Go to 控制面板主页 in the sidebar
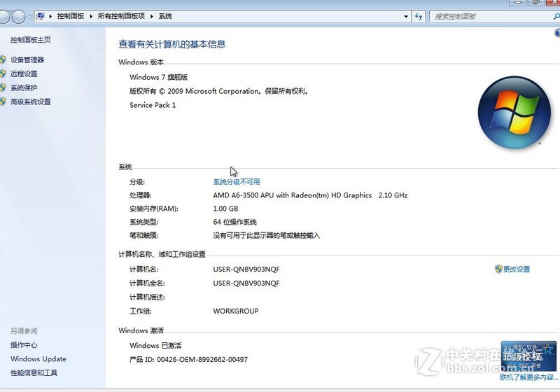 pos(30,40)
